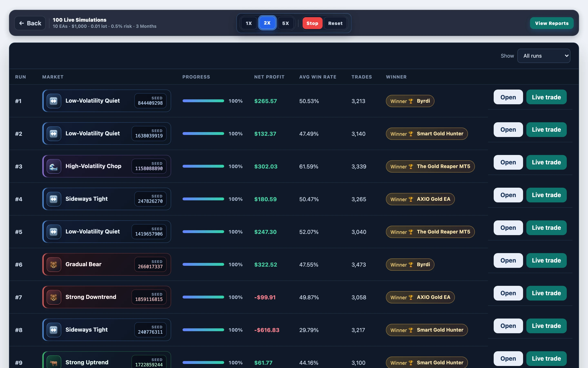Click the market icon in run #2 row
This screenshot has height=368, width=588.
pyautogui.click(x=54, y=134)
